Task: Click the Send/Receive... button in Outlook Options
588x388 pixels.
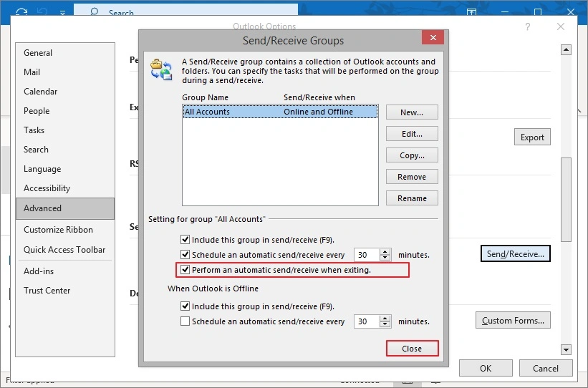Action: [x=515, y=254]
